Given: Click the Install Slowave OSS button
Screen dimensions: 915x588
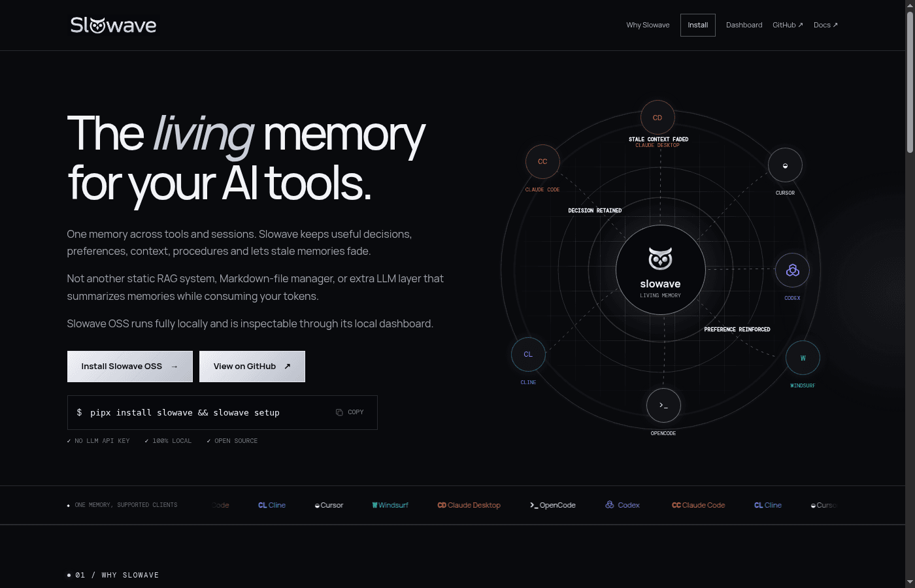Looking at the screenshot, I should click(x=130, y=367).
